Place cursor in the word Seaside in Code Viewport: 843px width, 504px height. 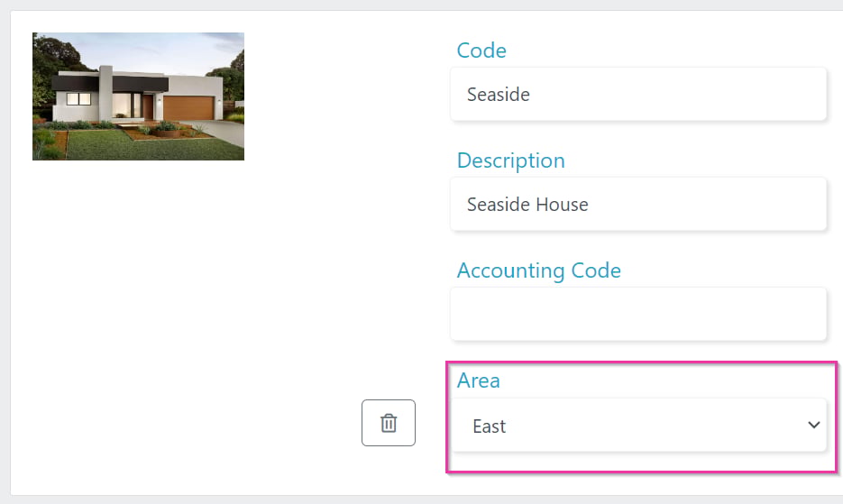[x=499, y=94]
